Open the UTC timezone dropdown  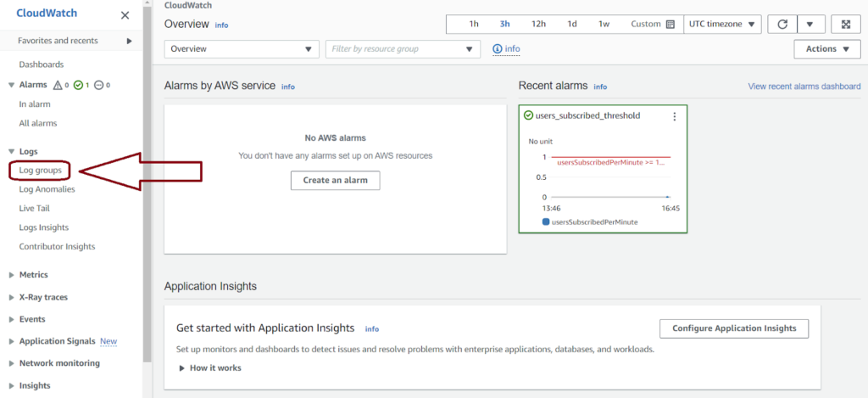[x=722, y=25]
